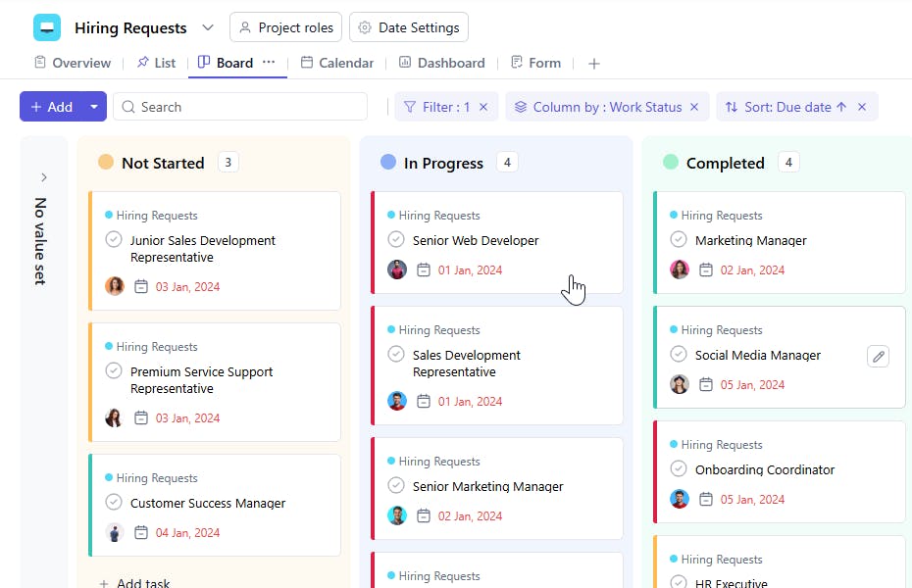Viewport: 912px width, 588px height.
Task: Click the pencil edit icon on Social Media Manager card
Action: [x=878, y=357]
